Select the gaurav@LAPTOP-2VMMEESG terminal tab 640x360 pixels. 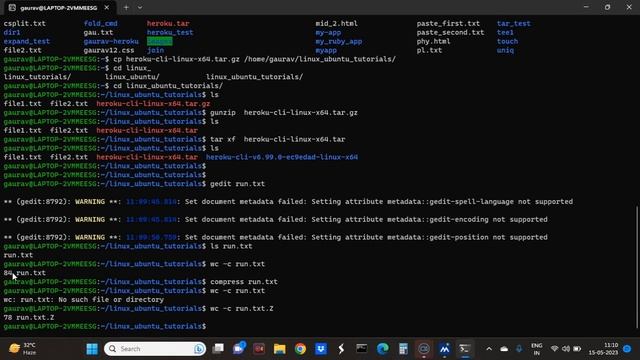58,8
